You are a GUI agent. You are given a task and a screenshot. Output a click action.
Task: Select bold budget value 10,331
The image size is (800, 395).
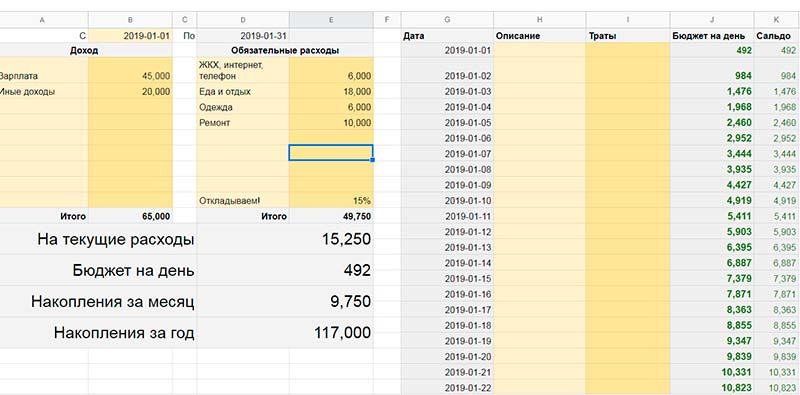pyautogui.click(x=712, y=372)
